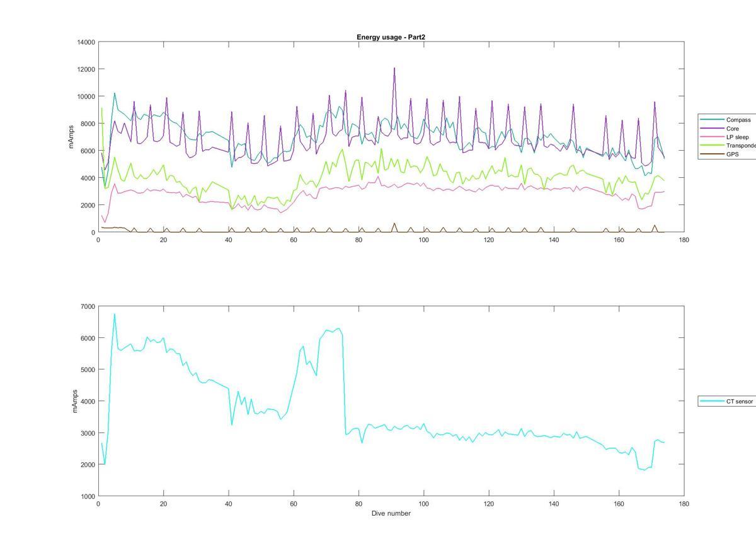Viewport: 756px width, 558px height.
Task: Click the CT sensor sharp drop near dive 76
Action: click(x=344, y=385)
